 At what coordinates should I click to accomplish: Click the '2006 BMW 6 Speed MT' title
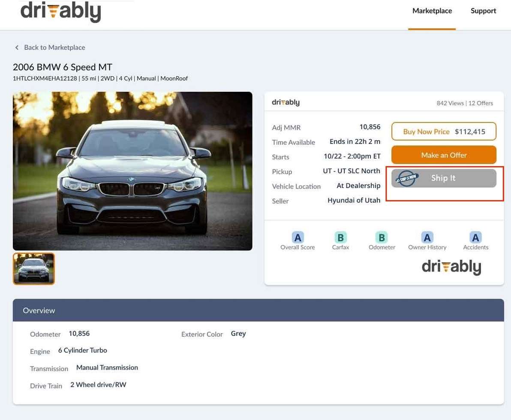click(63, 67)
